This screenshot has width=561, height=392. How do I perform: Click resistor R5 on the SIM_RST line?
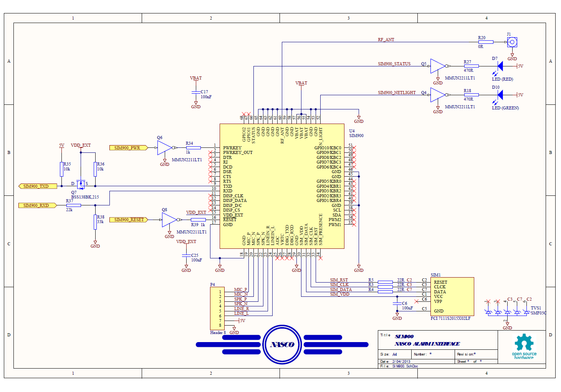click(385, 282)
